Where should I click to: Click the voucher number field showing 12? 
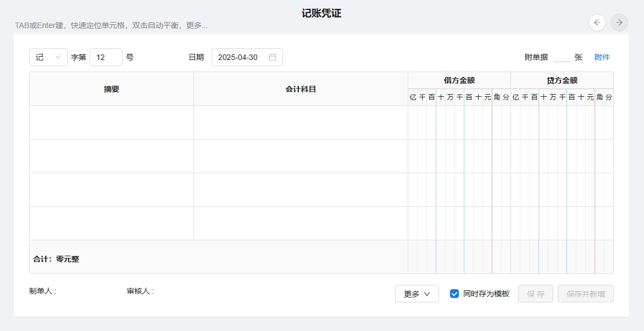106,57
